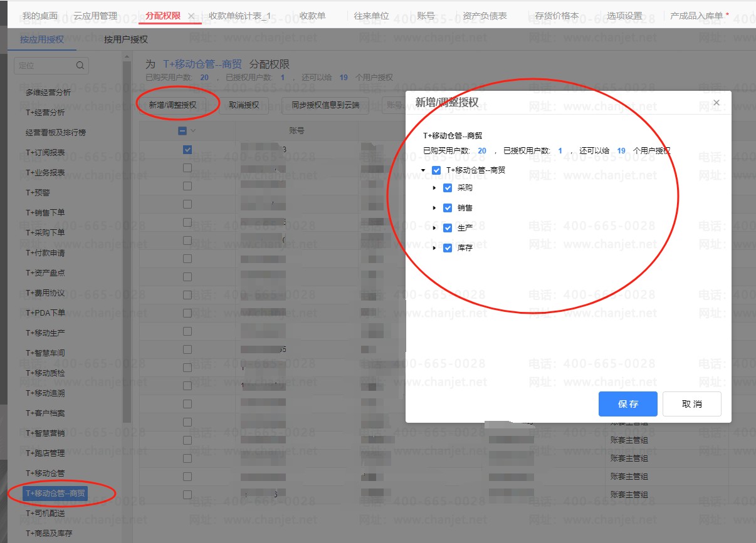
Task: Switch to the 我的桌面 tab
Action: (x=40, y=16)
